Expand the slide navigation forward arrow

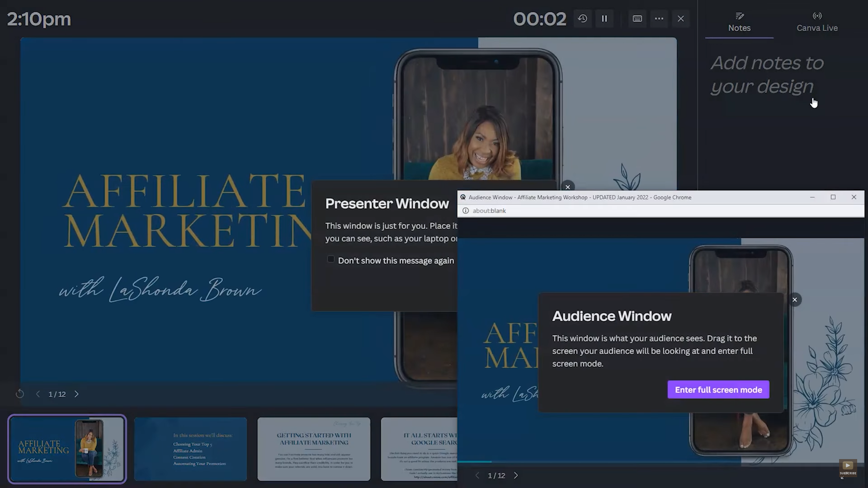76,394
